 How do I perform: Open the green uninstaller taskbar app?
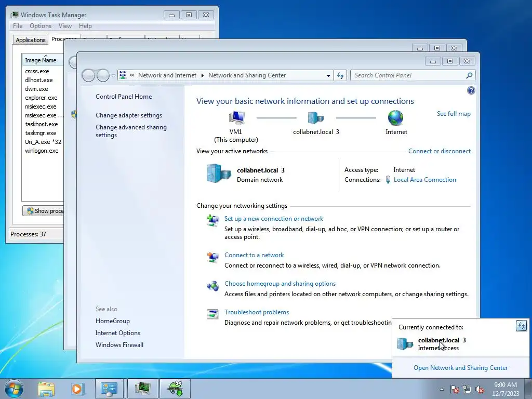coord(175,389)
